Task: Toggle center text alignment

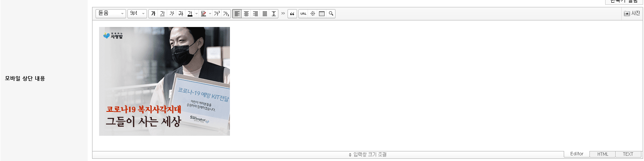Action: point(246,13)
